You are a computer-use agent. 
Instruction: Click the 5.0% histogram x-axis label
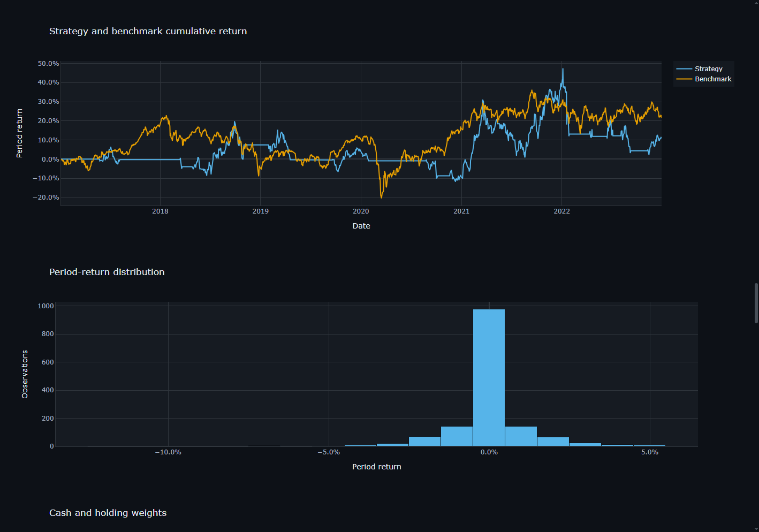pyautogui.click(x=650, y=452)
